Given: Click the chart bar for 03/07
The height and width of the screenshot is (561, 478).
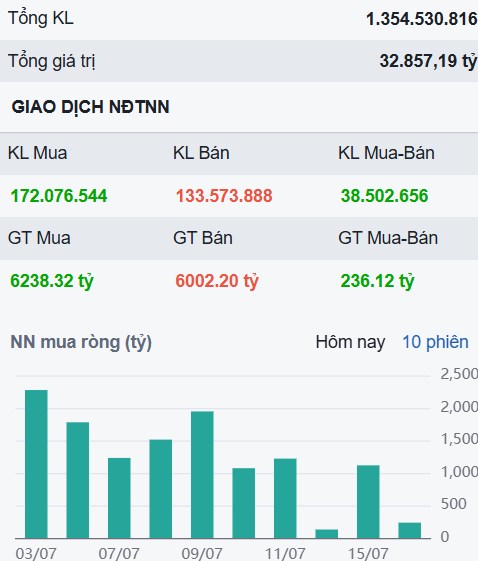Looking at the screenshot, I should 36,464.
